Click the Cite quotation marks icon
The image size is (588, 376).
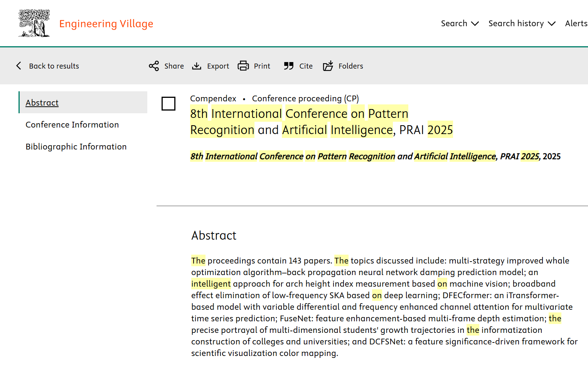[x=289, y=66]
